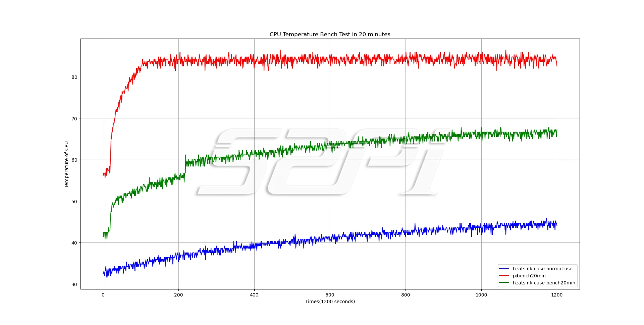Click x-axis tick label '400'
The width and height of the screenshot is (644, 325).
click(254, 295)
